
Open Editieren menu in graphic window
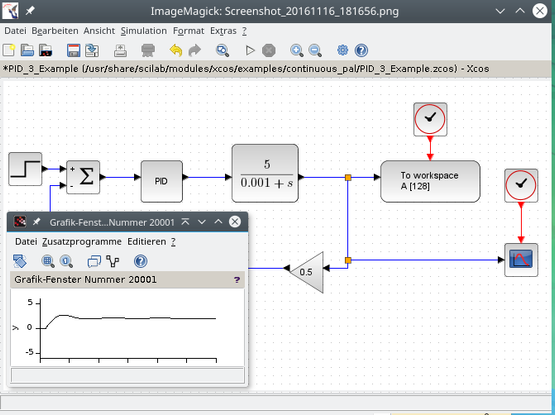coord(147,241)
